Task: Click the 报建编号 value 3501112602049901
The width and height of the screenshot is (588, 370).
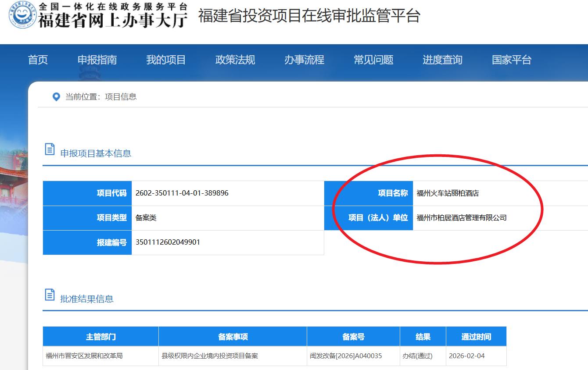Action: tap(168, 242)
